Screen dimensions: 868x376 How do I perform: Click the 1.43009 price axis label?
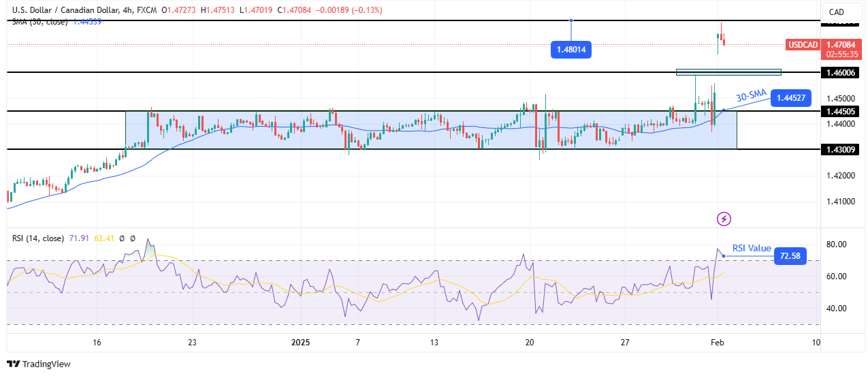point(839,149)
